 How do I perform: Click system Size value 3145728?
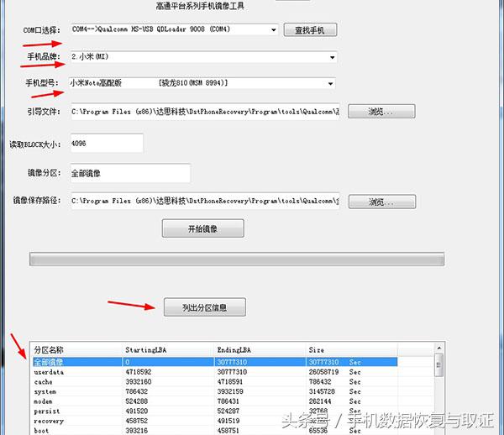pyautogui.click(x=322, y=391)
